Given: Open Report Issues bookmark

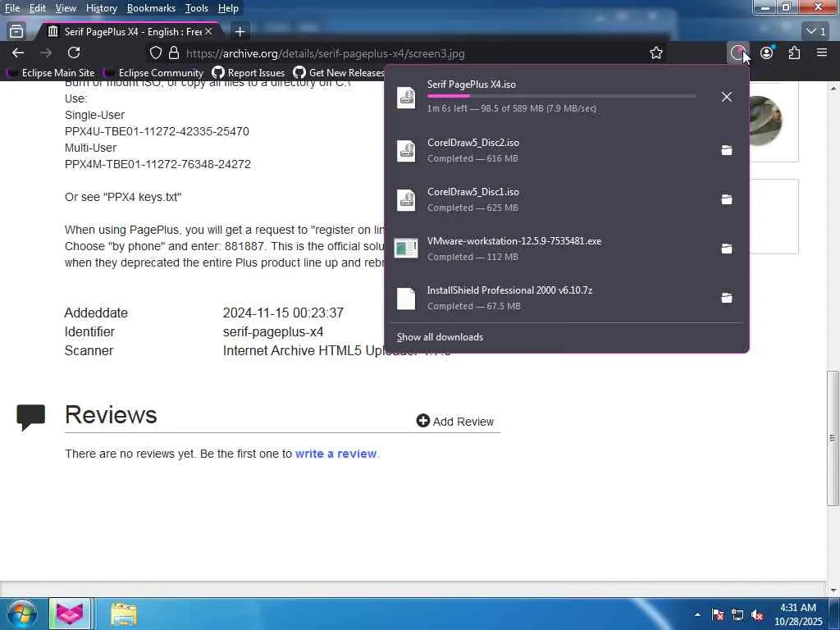Looking at the screenshot, I should click(249, 73).
